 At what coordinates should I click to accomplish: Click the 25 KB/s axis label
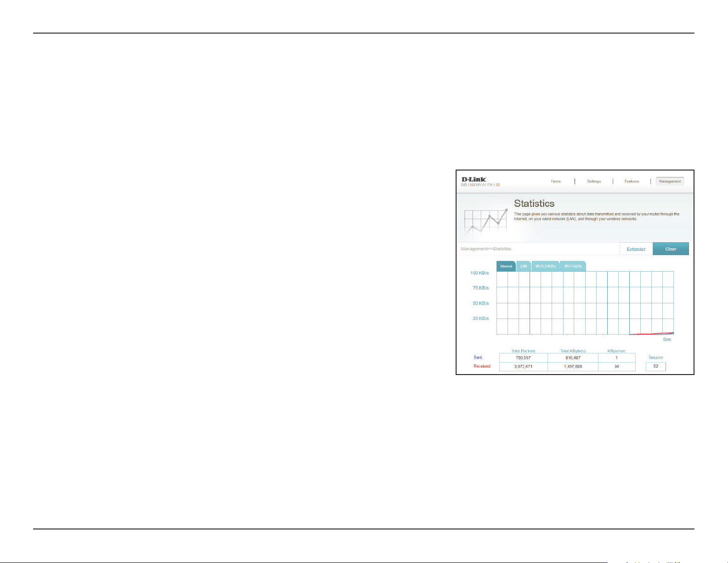[481, 318]
